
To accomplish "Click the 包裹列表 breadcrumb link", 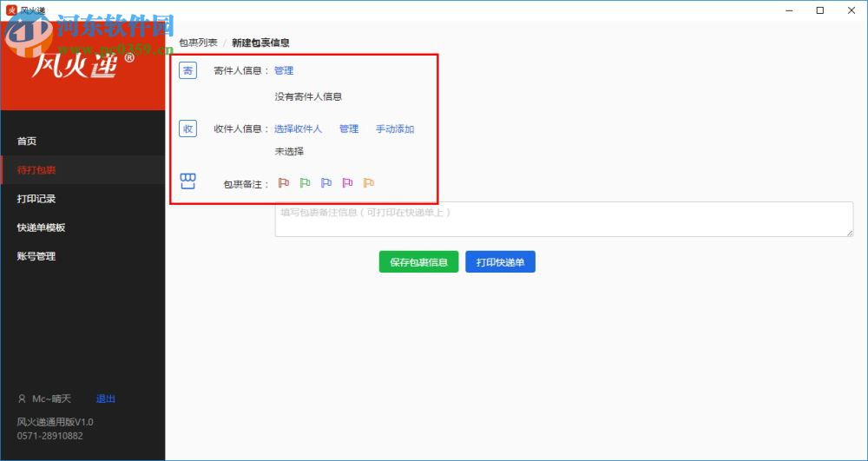I will tap(198, 43).
